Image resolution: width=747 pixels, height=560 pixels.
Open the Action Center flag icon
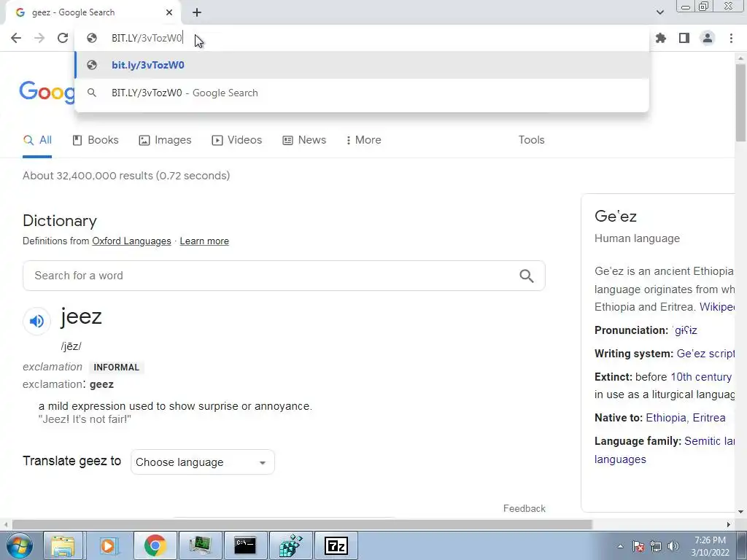tap(638, 546)
